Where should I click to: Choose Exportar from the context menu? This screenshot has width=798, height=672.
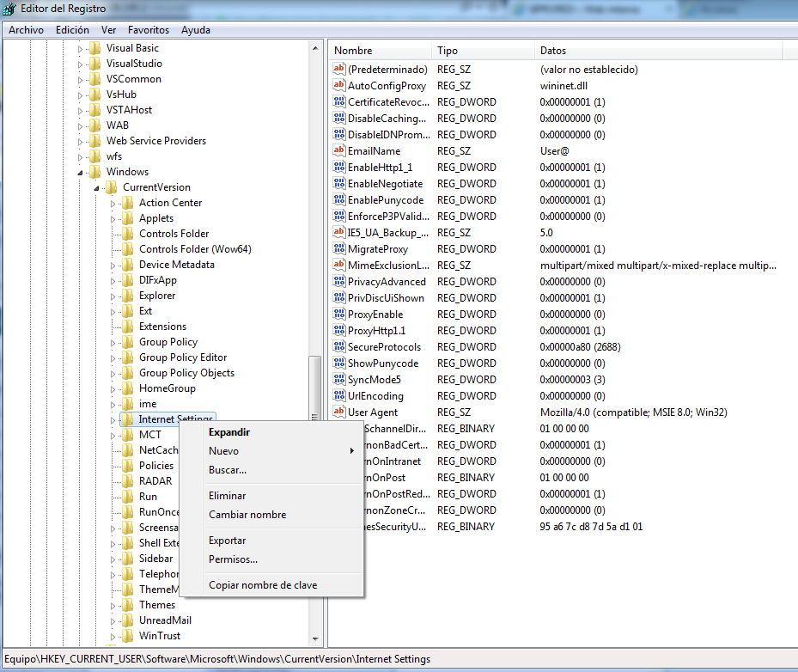pyautogui.click(x=227, y=541)
